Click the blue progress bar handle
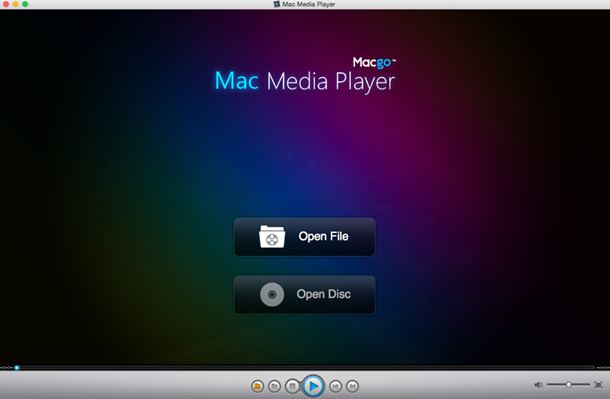The image size is (610, 399). pyautogui.click(x=17, y=368)
